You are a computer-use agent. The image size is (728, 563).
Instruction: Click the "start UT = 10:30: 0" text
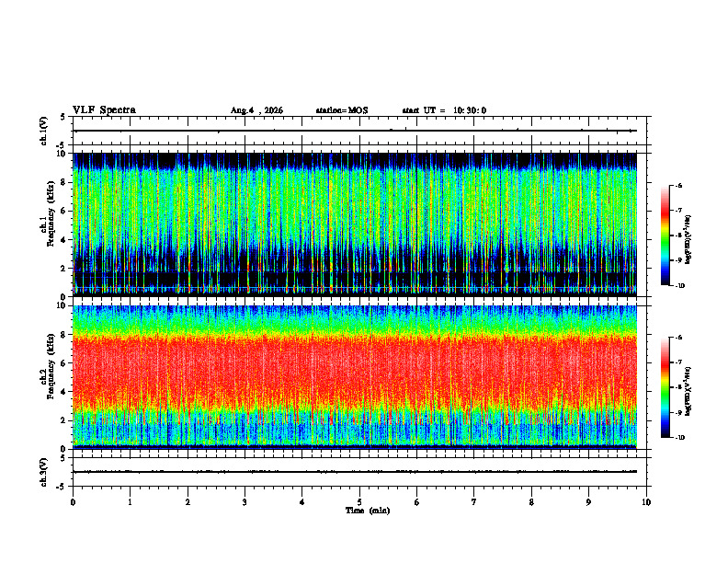(444, 110)
